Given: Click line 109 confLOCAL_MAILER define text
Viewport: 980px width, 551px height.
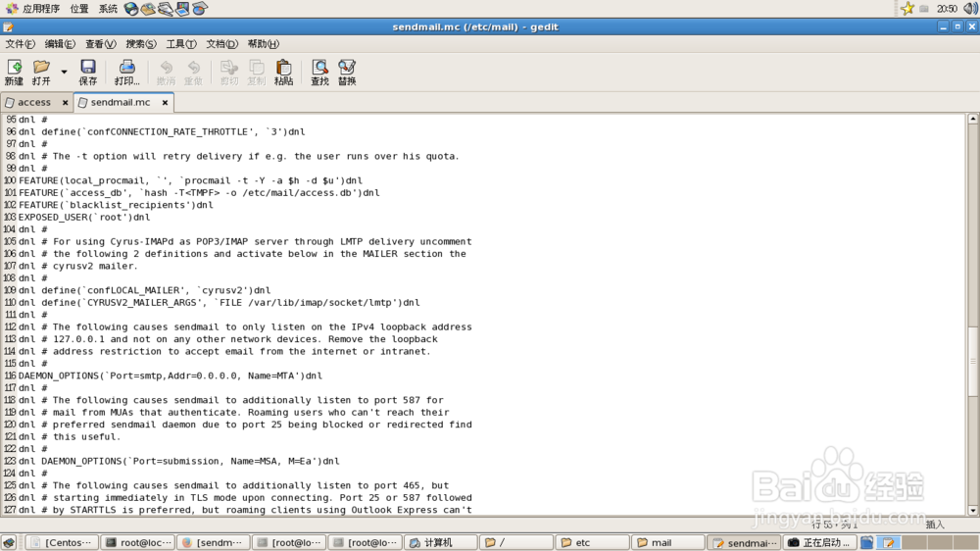Looking at the screenshot, I should [x=144, y=290].
